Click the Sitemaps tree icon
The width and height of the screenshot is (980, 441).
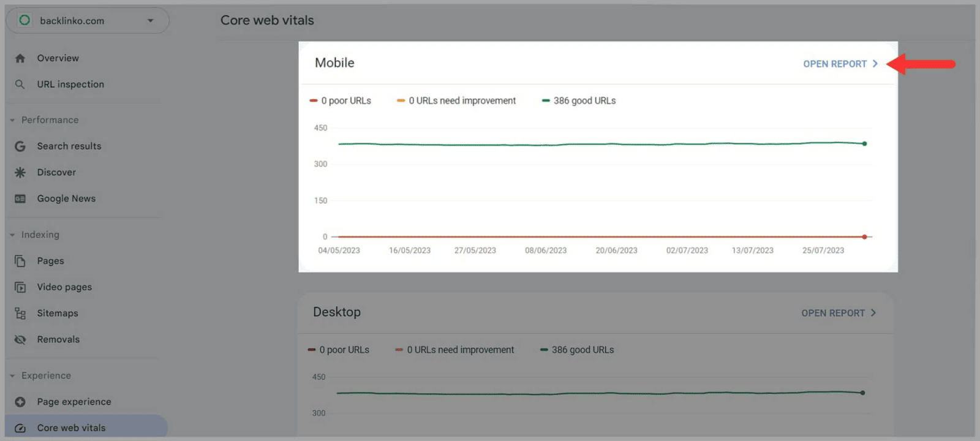point(20,314)
